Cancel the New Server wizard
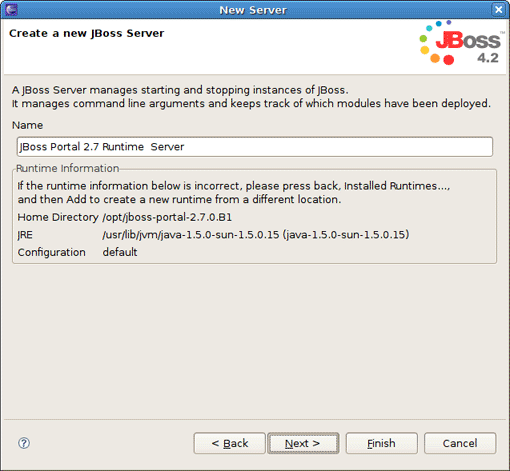The width and height of the screenshot is (510, 471). [460, 443]
